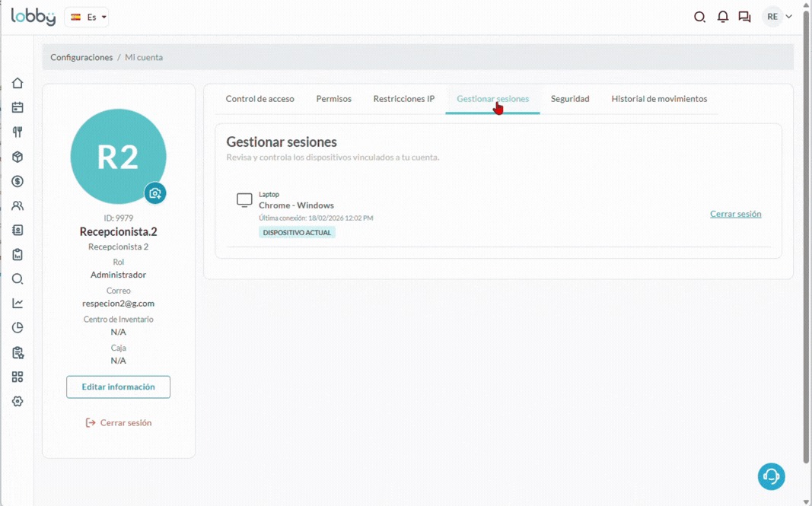The image size is (812, 506).
Task: Open the settings gear icon in sidebar
Action: pos(18,401)
